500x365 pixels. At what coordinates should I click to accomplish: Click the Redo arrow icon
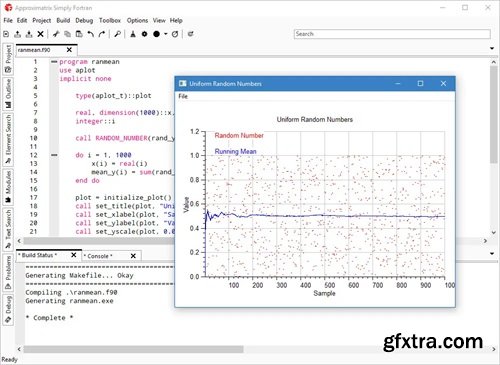click(x=102, y=34)
